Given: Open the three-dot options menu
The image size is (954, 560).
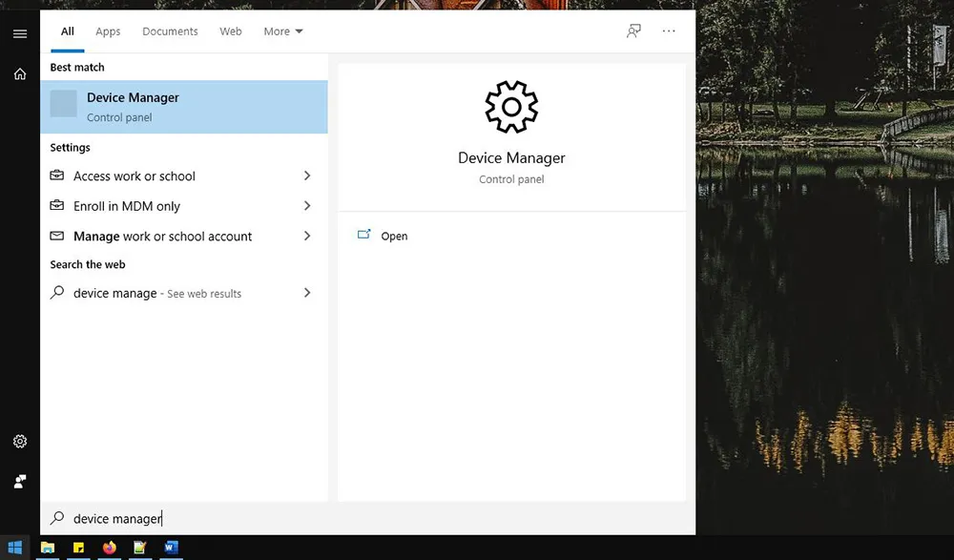Looking at the screenshot, I should [x=669, y=31].
